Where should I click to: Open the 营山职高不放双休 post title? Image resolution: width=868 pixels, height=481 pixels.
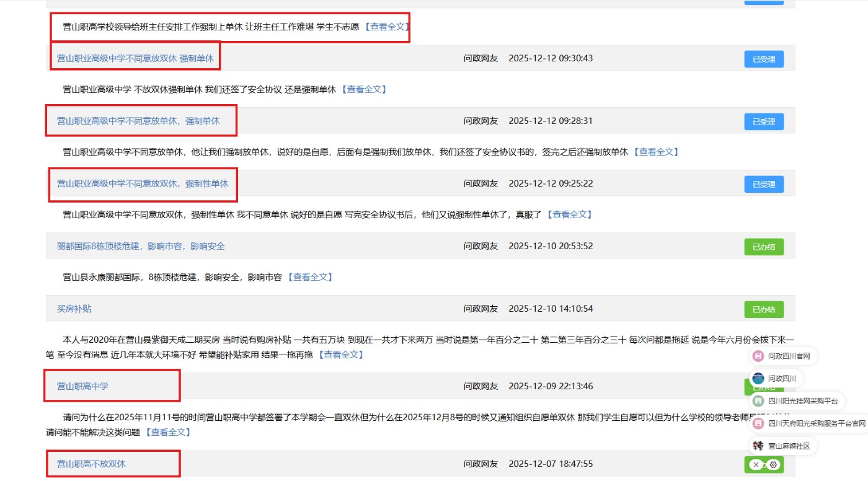(91, 464)
